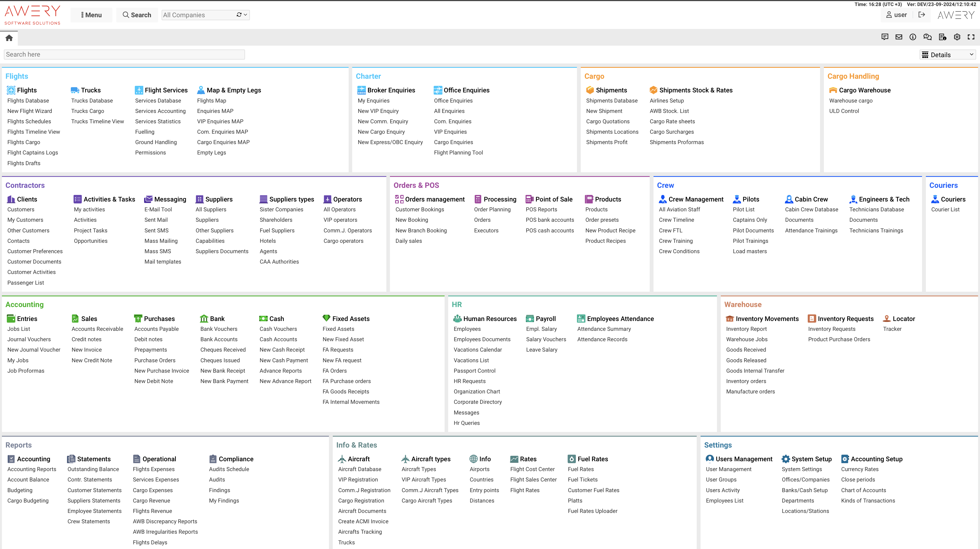This screenshot has width=980, height=549.
Task: Open the settings gear icon
Action: tap(957, 37)
